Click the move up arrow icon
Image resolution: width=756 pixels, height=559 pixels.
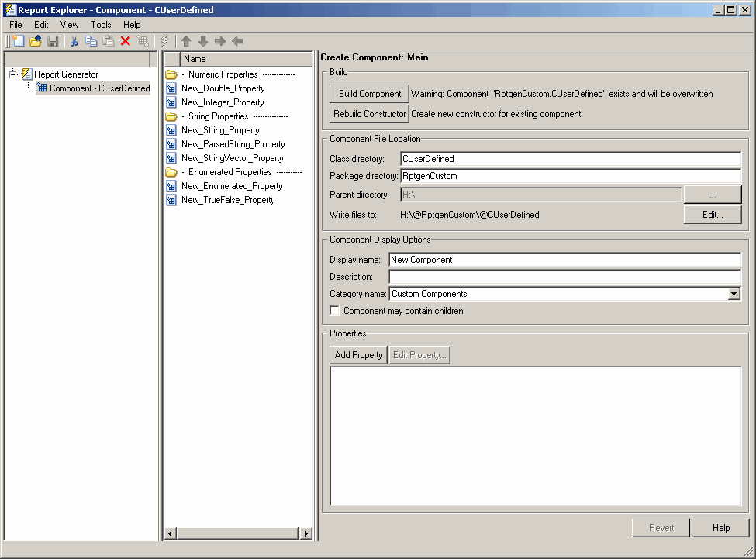tap(186, 41)
